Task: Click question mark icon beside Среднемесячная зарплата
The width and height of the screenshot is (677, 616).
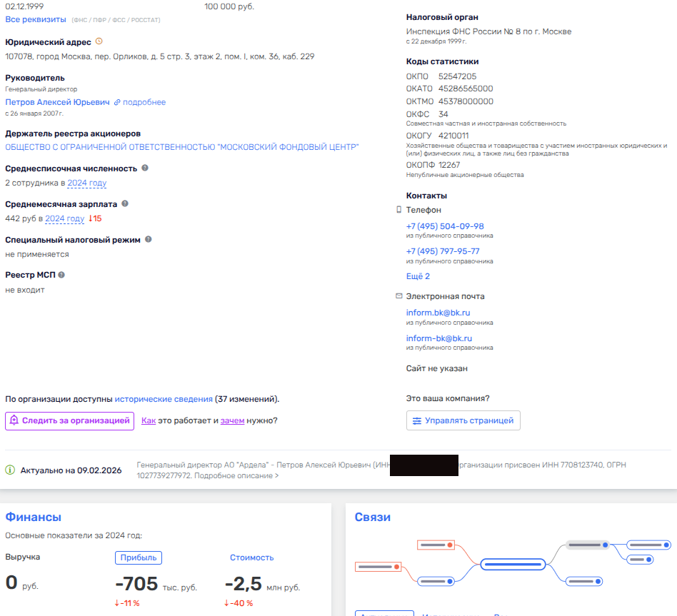Action: [125, 203]
